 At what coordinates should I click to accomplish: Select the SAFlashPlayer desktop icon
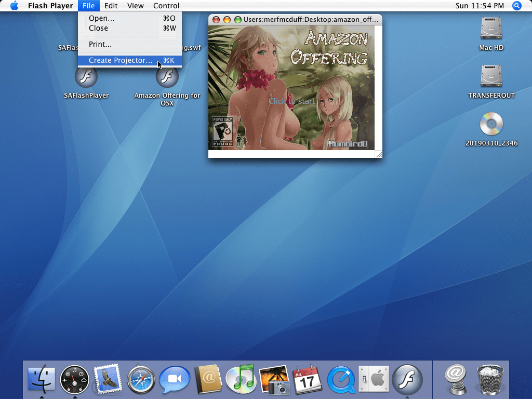point(86,78)
